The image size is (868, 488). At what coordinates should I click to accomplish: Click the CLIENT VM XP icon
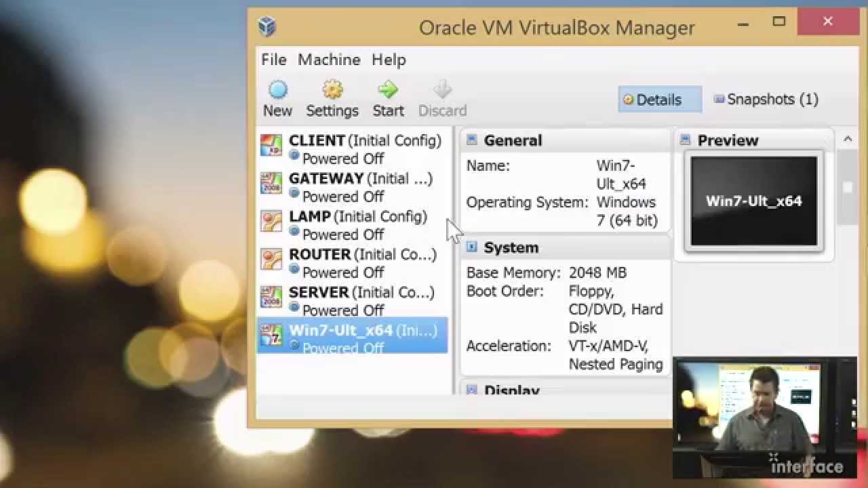tap(271, 146)
